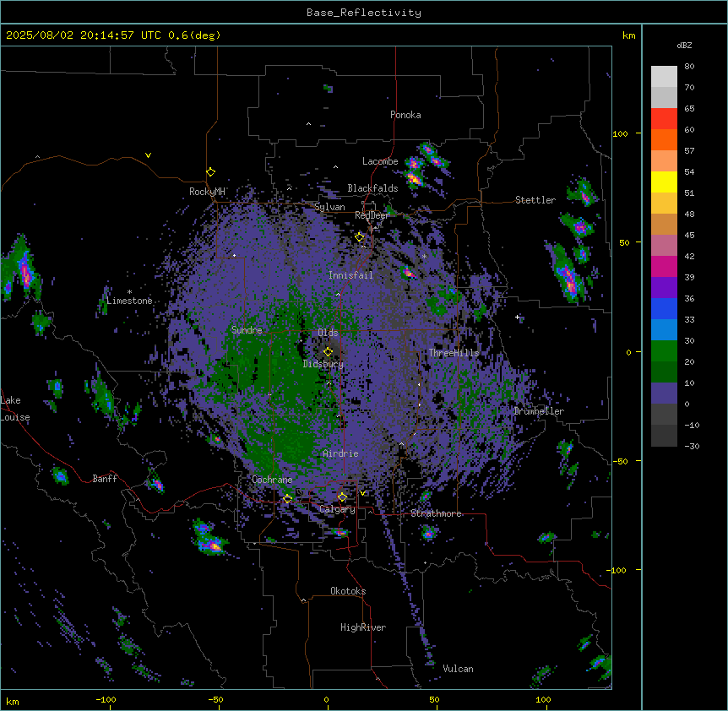Click the 80 value atop the legend

pyautogui.click(x=689, y=67)
